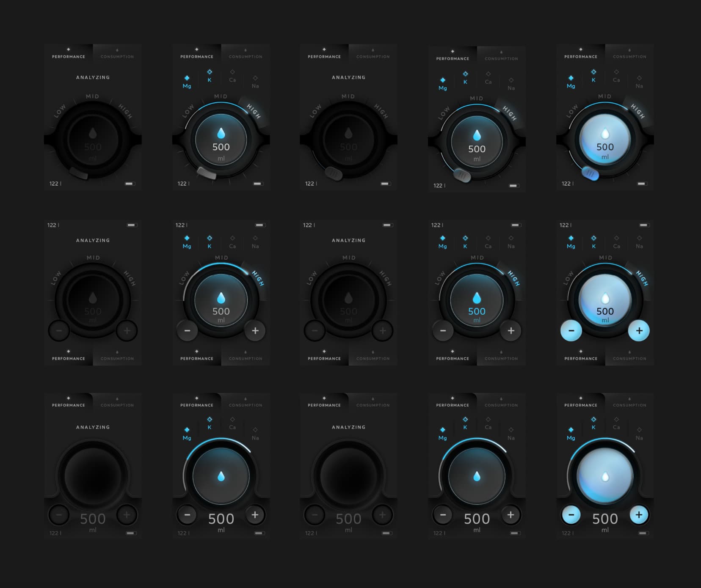Click the MID label on the top-right dial
The image size is (701, 588).
click(604, 96)
